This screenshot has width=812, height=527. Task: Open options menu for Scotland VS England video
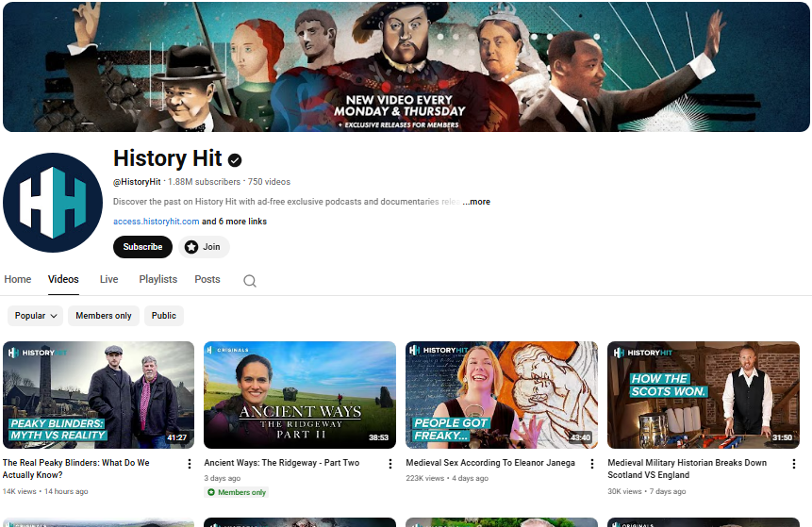click(x=794, y=464)
